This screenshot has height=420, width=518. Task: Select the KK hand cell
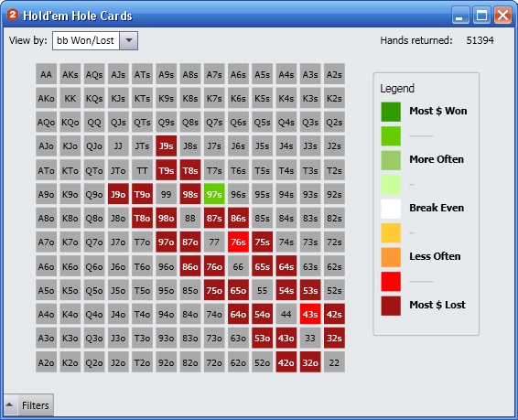[70, 98]
